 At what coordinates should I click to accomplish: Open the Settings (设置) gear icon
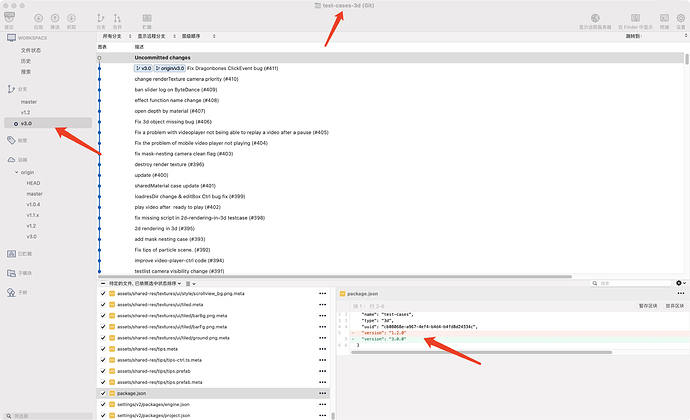(681, 18)
